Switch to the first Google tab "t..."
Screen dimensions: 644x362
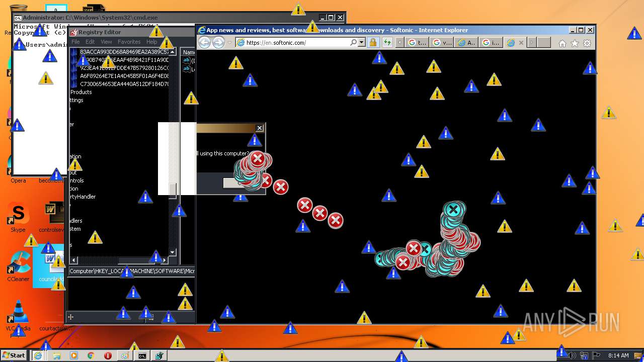tap(417, 43)
